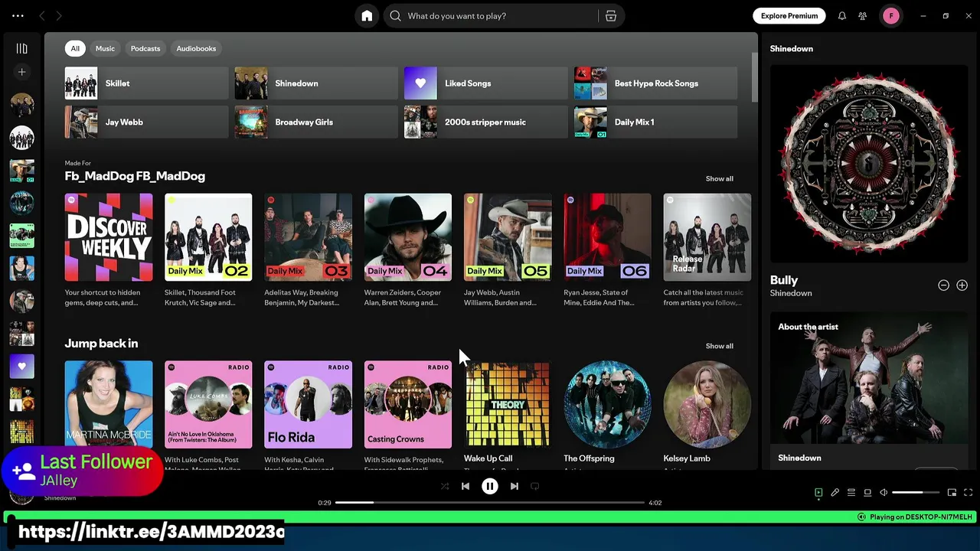980x551 pixels.
Task: Open the Skillet shortcut tile
Action: pyautogui.click(x=146, y=83)
